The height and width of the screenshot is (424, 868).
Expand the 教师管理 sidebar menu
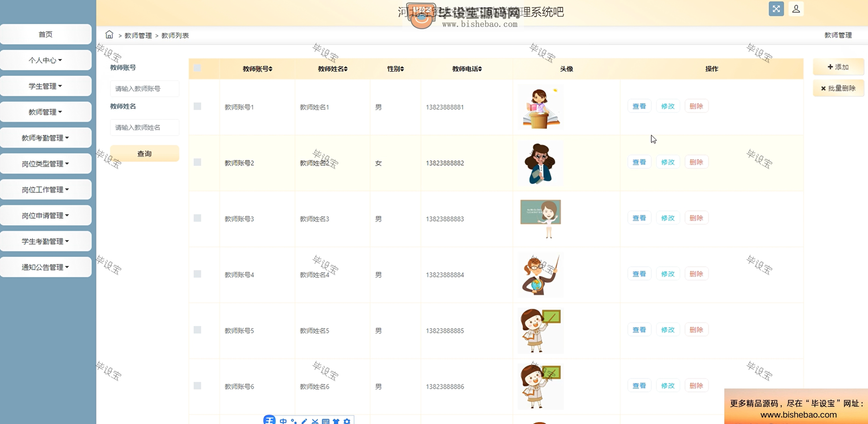tap(46, 112)
